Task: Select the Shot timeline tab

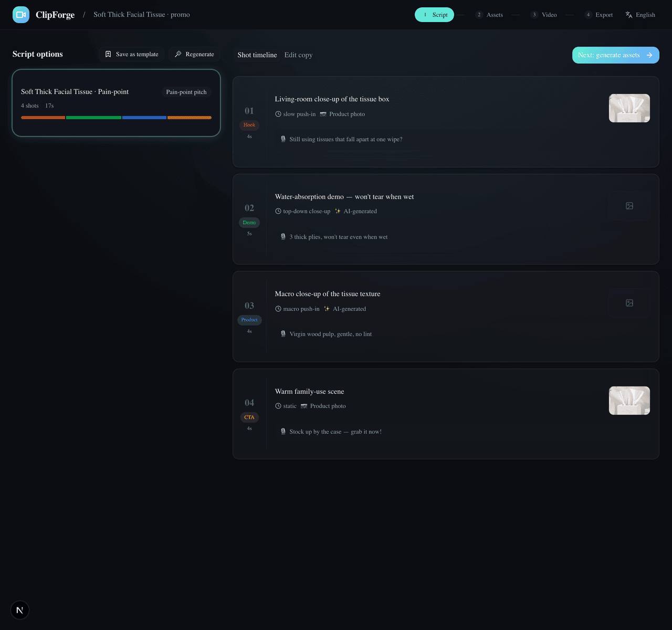Action: coord(257,55)
